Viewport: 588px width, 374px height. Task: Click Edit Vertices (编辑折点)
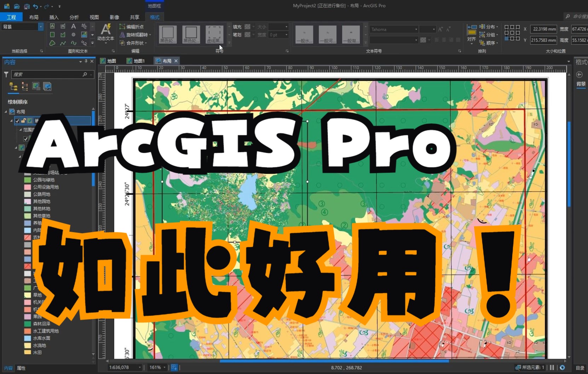pos(131,27)
